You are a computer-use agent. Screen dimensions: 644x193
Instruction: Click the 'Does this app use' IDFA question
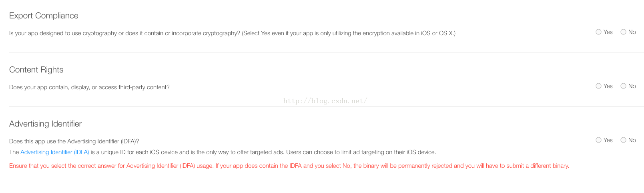(x=74, y=141)
